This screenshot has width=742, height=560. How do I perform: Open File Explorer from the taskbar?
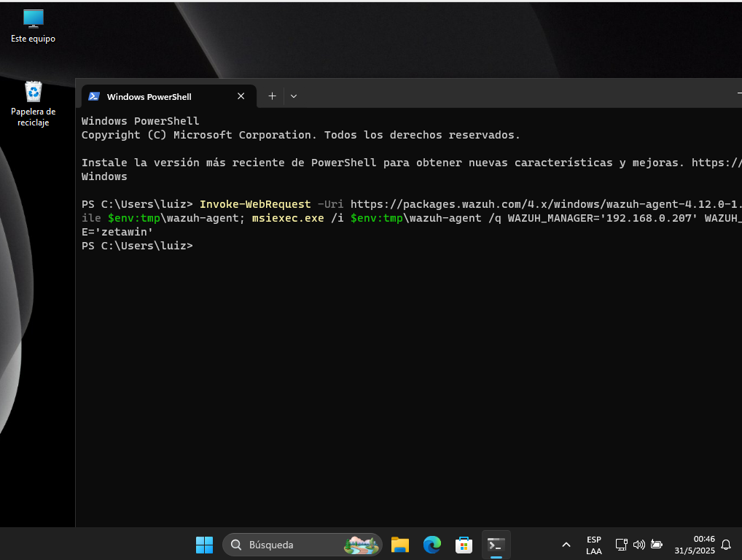399,545
